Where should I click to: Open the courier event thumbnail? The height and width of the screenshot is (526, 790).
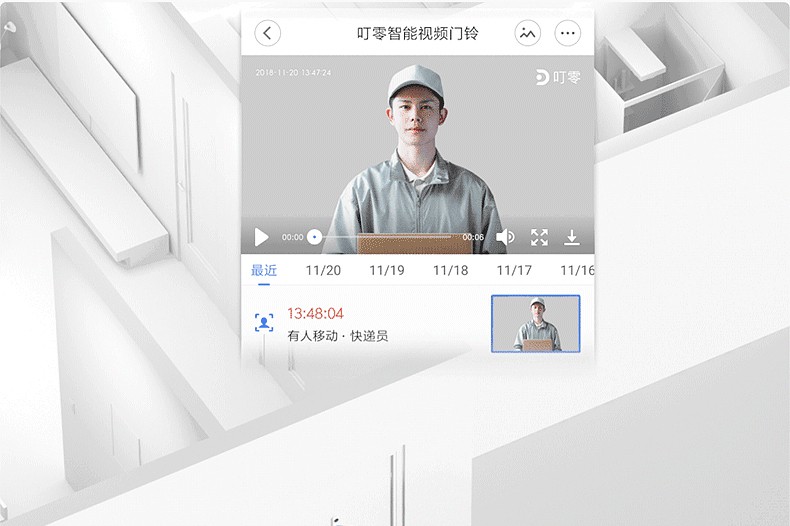(x=535, y=323)
